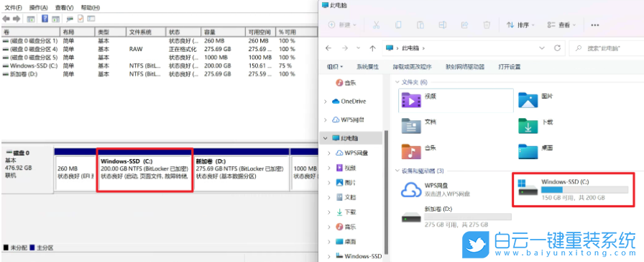Click the forward arrow in Disk Management toolbar
644x262 pixels.
point(17,19)
